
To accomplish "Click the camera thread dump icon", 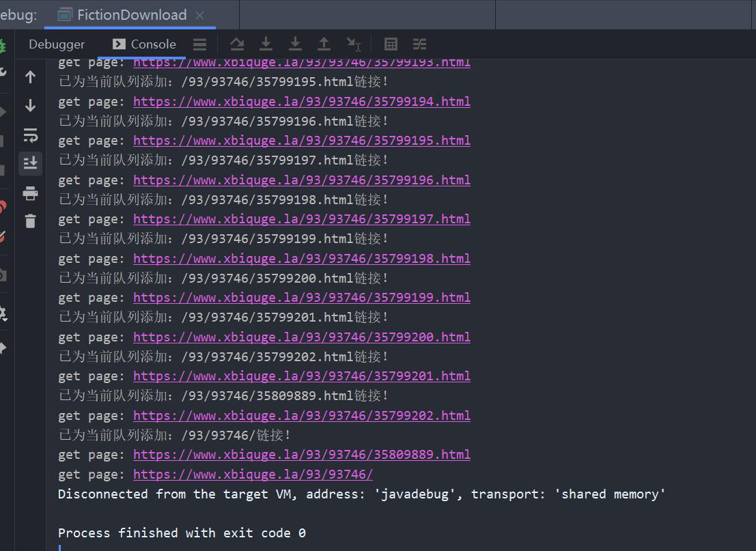I will point(3,276).
